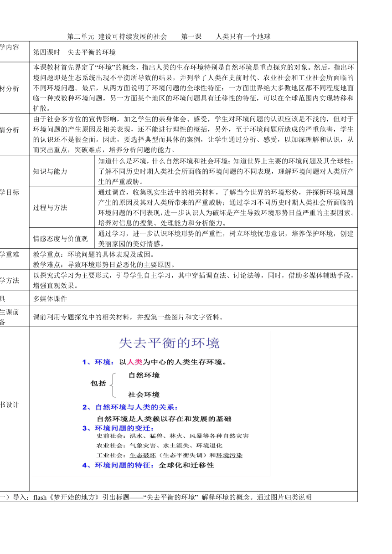This screenshot has height=554, width=392.
Task: Click "社会环境" next to the brace
Action: [144, 395]
